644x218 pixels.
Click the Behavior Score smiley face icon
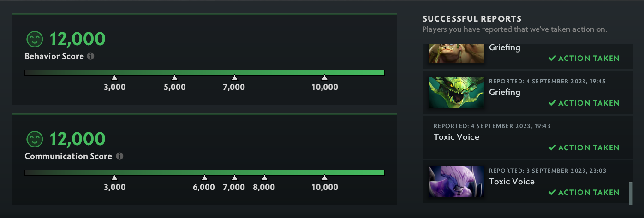coord(34,39)
